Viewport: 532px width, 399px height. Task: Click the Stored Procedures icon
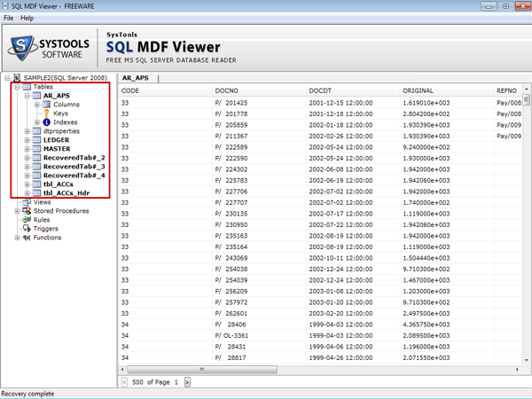click(27, 211)
